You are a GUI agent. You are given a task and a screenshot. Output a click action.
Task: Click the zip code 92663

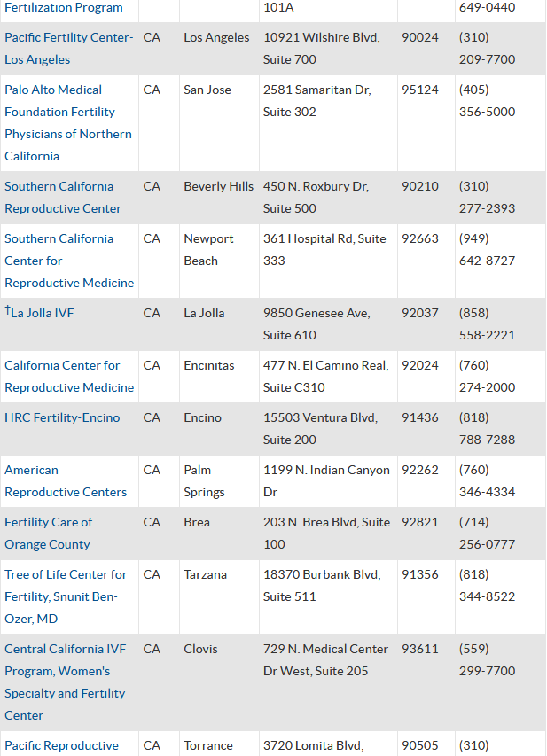coord(419,238)
